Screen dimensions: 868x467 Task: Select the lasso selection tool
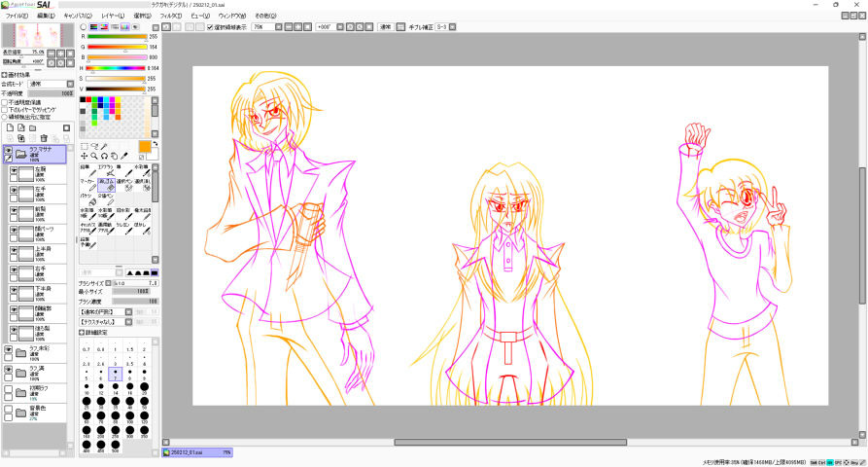pyautogui.click(x=95, y=146)
